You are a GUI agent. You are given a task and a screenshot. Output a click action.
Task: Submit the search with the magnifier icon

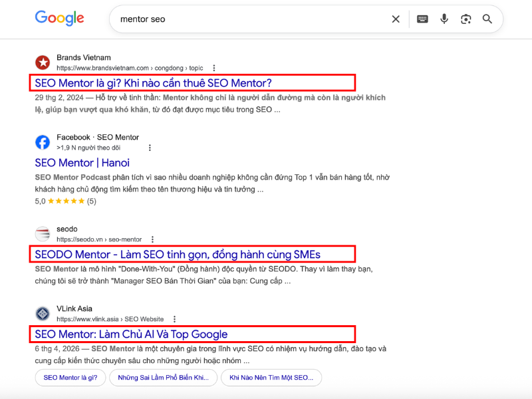487,19
